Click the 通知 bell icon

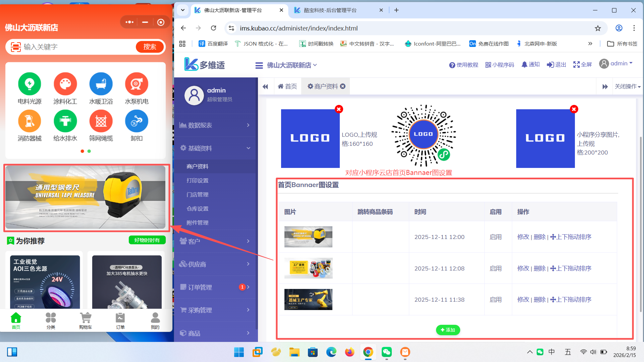524,64
